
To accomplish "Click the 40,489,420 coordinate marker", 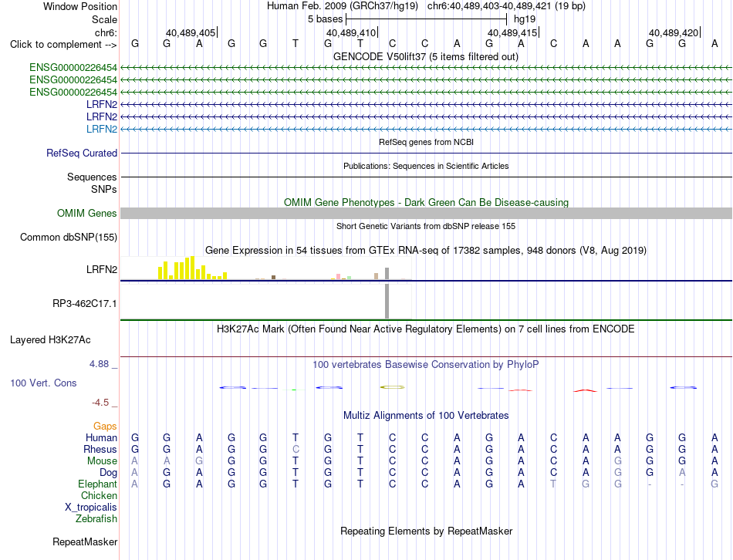I will [674, 32].
